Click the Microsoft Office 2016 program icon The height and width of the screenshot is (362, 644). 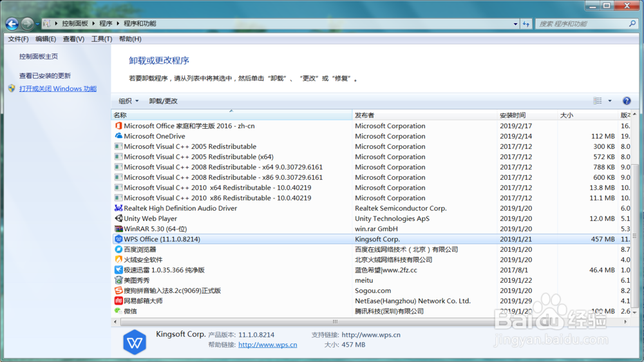118,126
